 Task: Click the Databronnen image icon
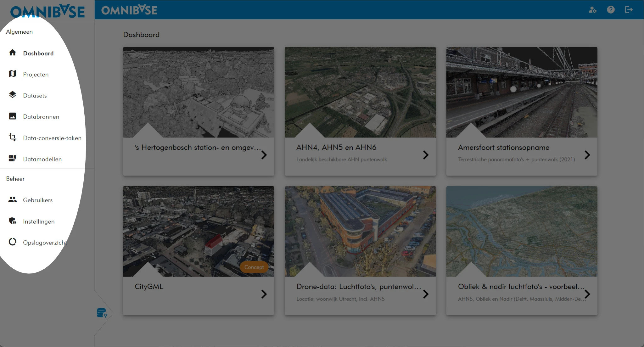coord(13,116)
